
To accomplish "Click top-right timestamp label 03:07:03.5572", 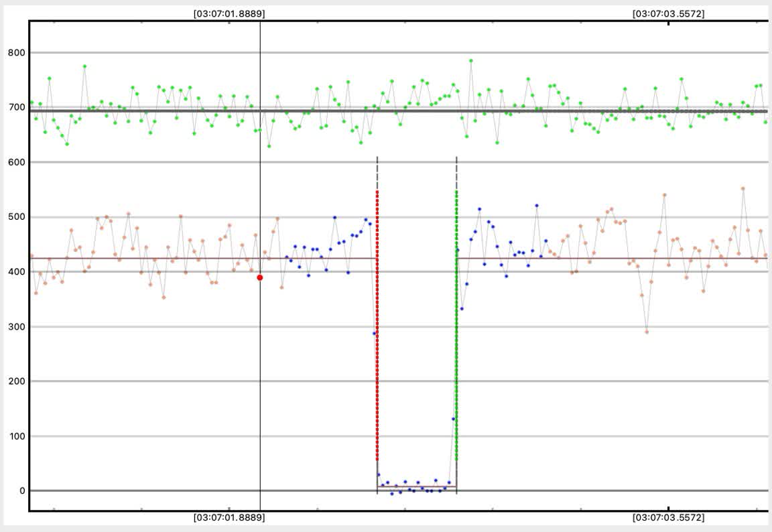I will pos(668,13).
